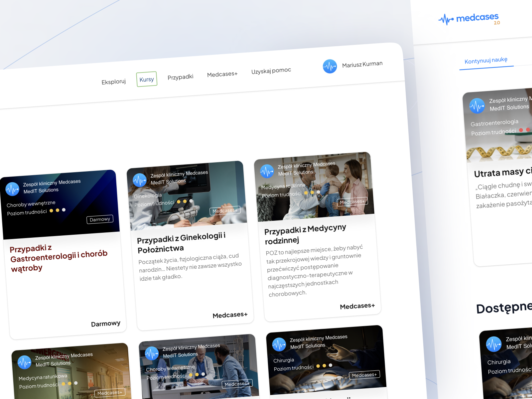Viewport: 532px width, 399px height.
Task: Click the avatar icon on the Medycyny rodzinnej card
Action: tap(267, 171)
